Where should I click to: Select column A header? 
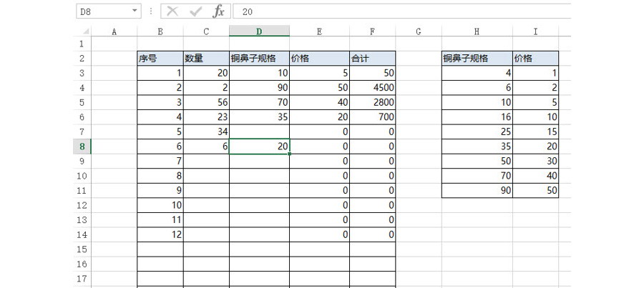click(x=114, y=31)
